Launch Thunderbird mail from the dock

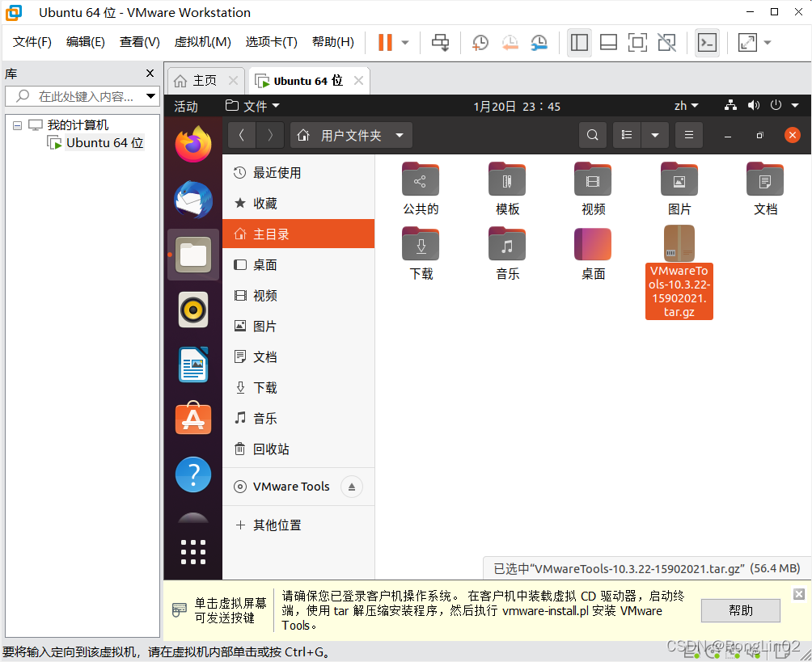coord(193,200)
